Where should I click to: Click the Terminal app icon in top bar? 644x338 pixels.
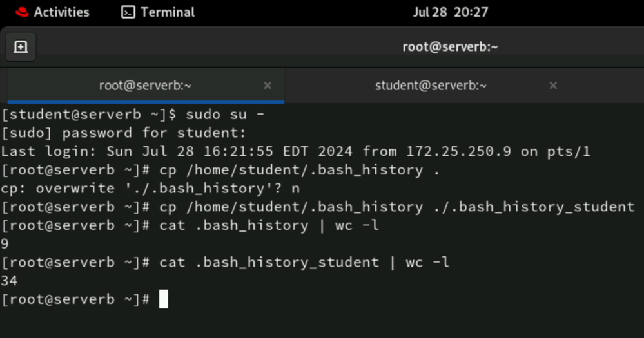coord(128,12)
